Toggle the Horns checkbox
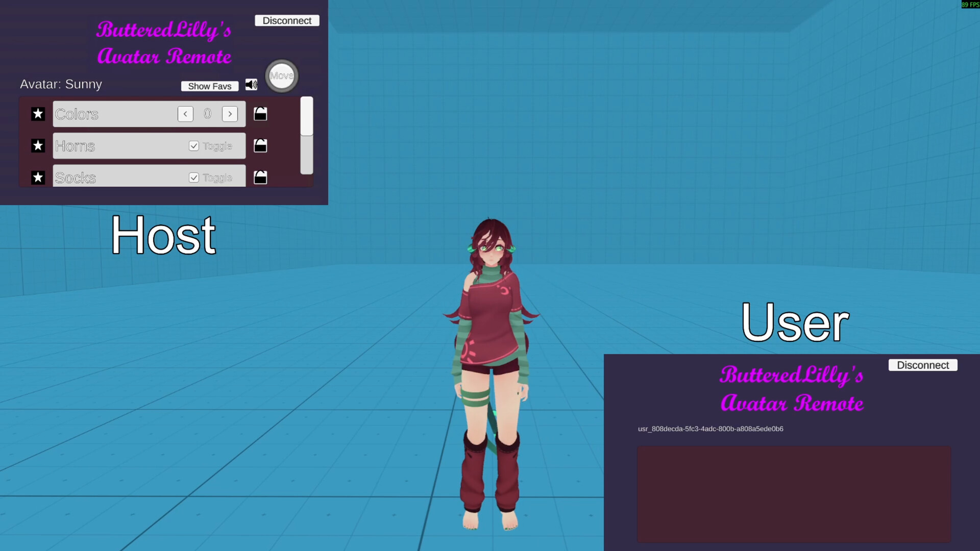Image resolution: width=980 pixels, height=551 pixels. [194, 145]
